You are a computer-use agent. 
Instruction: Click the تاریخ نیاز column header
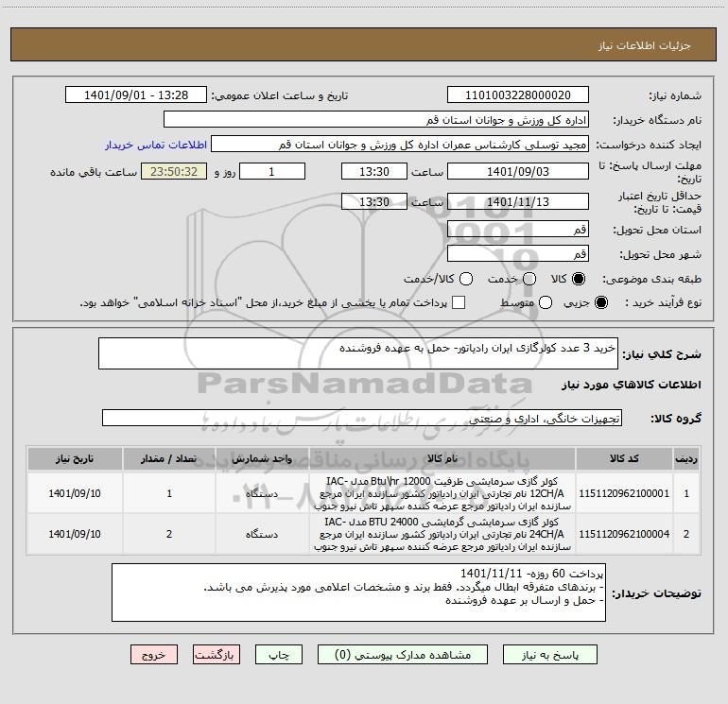tap(75, 458)
